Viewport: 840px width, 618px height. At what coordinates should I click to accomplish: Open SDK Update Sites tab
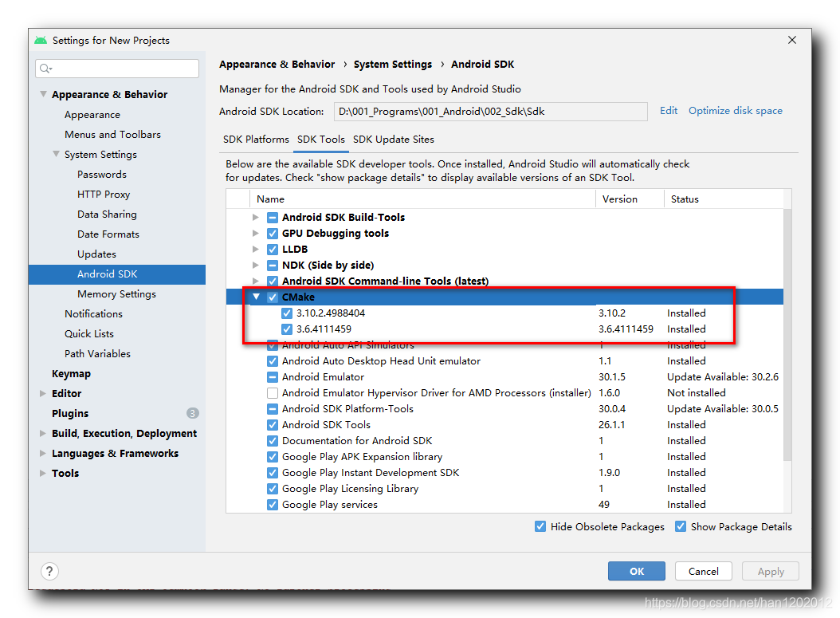point(393,140)
